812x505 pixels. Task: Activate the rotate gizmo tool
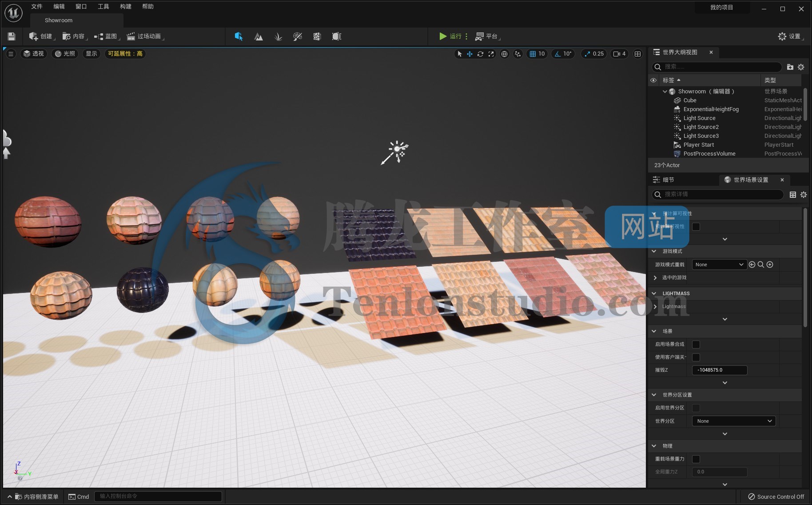pyautogui.click(x=480, y=54)
